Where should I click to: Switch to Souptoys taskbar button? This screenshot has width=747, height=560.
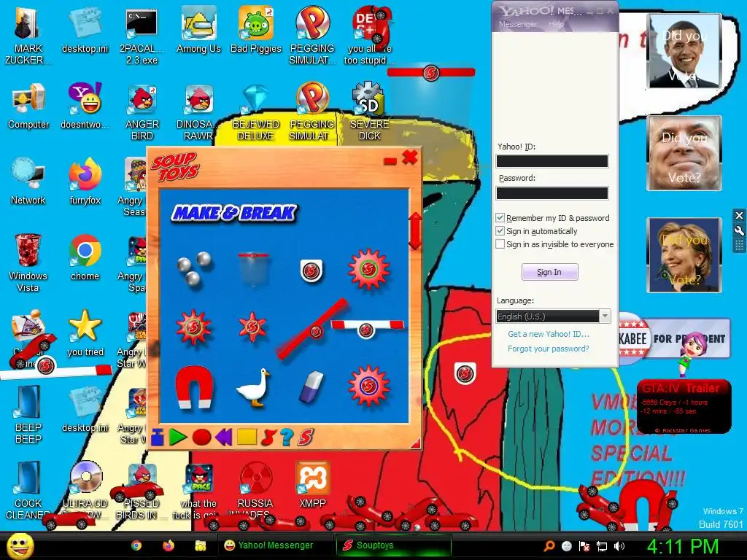coord(394,545)
